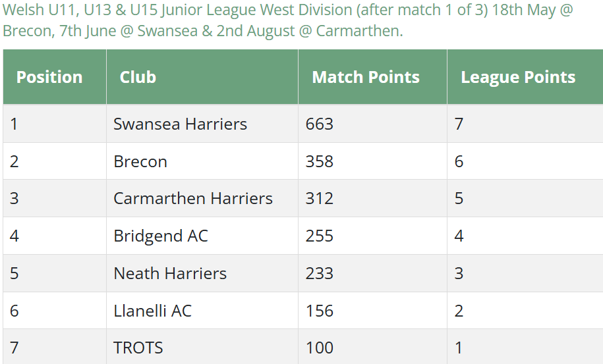Click the 233 match points value

coord(320,273)
